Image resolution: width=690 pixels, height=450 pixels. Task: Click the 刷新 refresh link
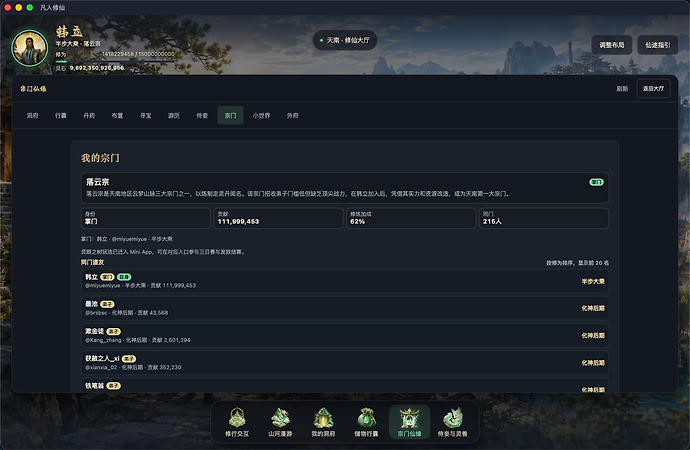coord(622,89)
